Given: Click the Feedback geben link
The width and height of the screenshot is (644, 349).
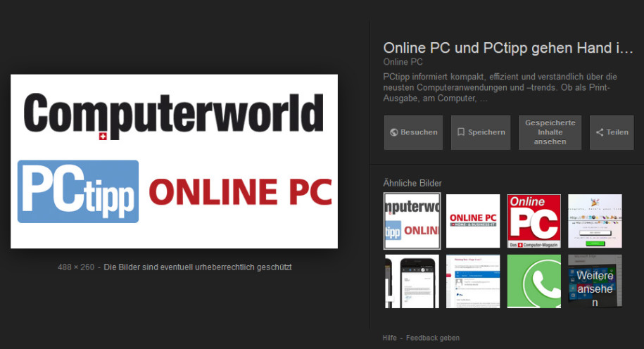Looking at the screenshot, I should click(x=433, y=338).
